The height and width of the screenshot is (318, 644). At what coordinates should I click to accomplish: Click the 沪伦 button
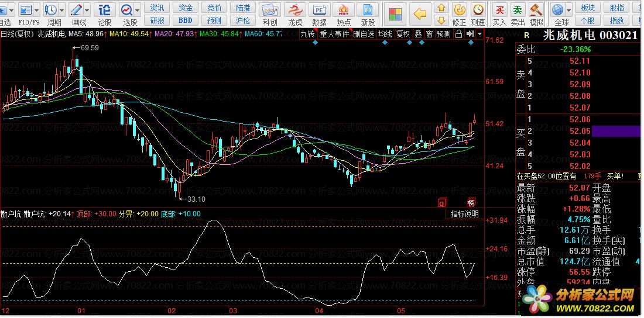(242, 20)
